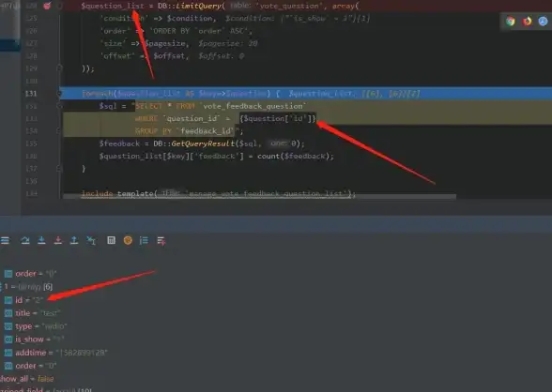Click GetQueryResult method call
The height and width of the screenshot is (392, 552).
point(203,143)
